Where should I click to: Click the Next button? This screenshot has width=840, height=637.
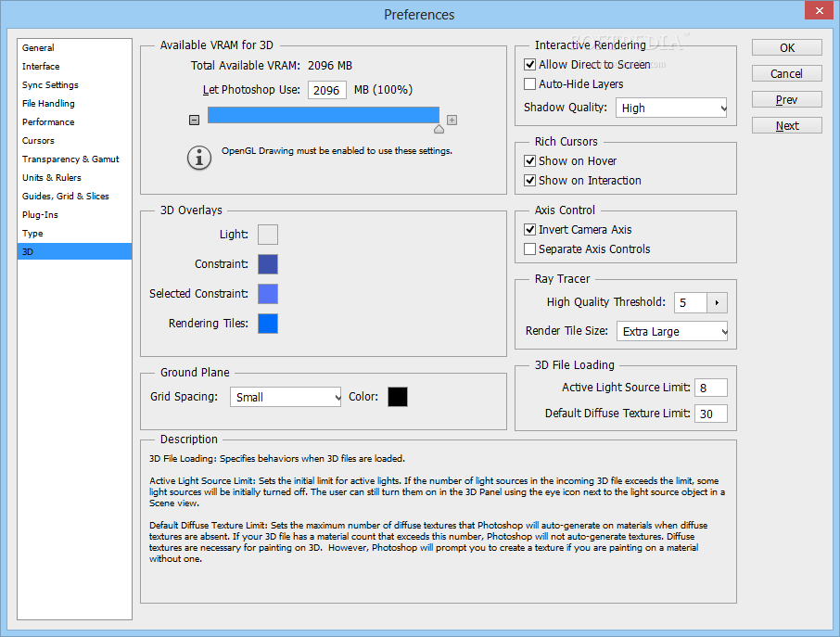pyautogui.click(x=786, y=125)
